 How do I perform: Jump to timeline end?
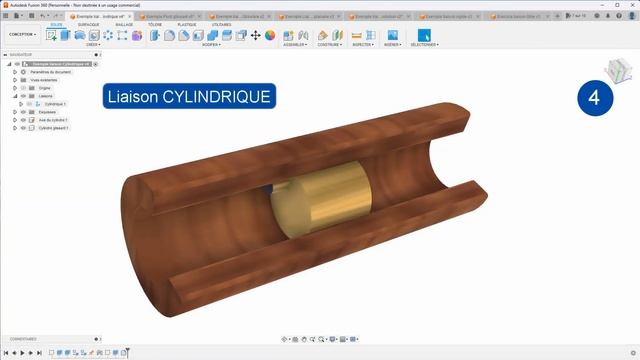39,353
